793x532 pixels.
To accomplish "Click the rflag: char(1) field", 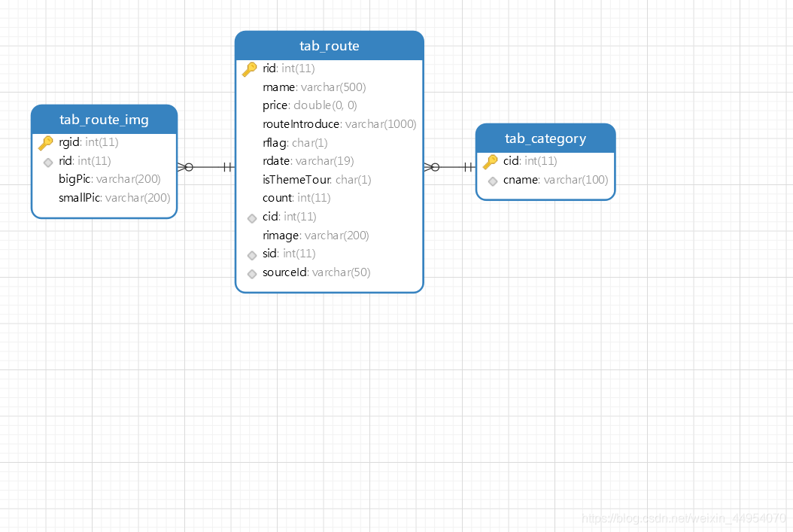I will [x=295, y=143].
